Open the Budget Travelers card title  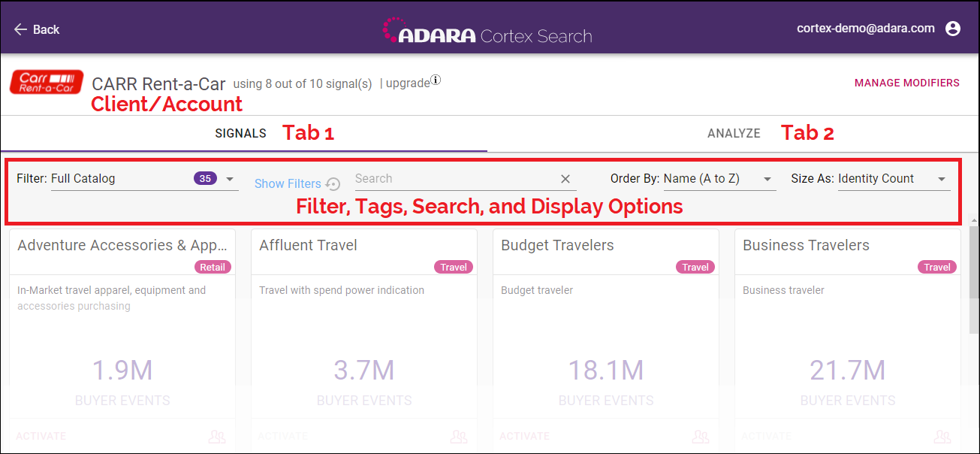coord(557,245)
